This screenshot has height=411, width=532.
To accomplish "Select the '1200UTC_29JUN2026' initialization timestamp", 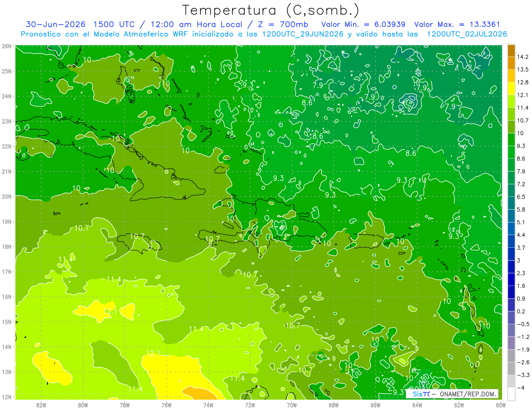I will tap(303, 34).
